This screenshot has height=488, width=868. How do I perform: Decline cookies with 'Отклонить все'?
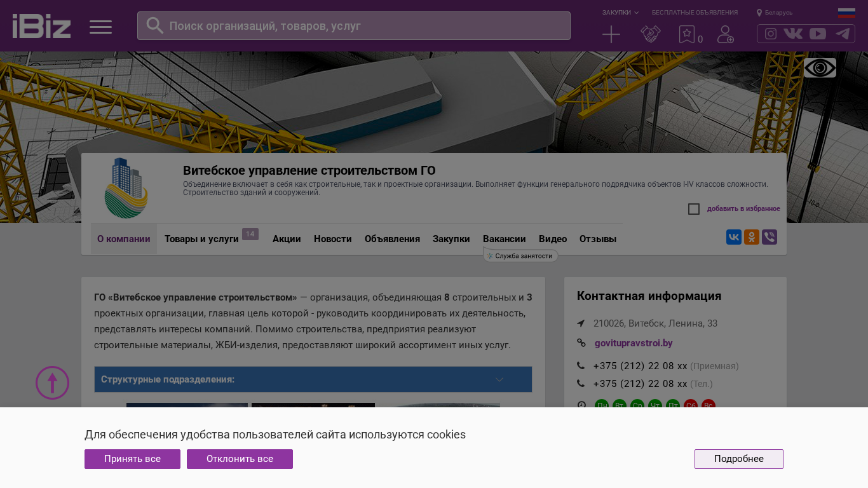tap(240, 459)
